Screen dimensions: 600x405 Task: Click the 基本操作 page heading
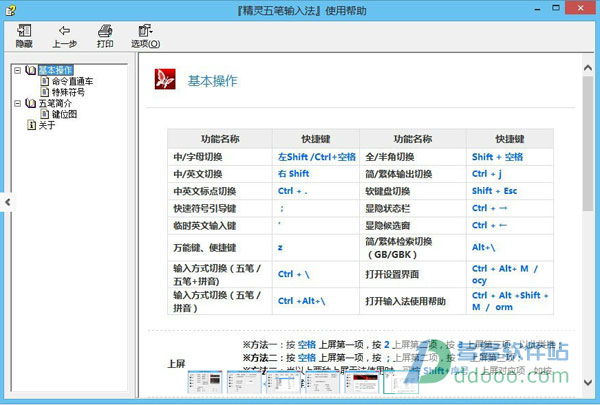tap(212, 81)
